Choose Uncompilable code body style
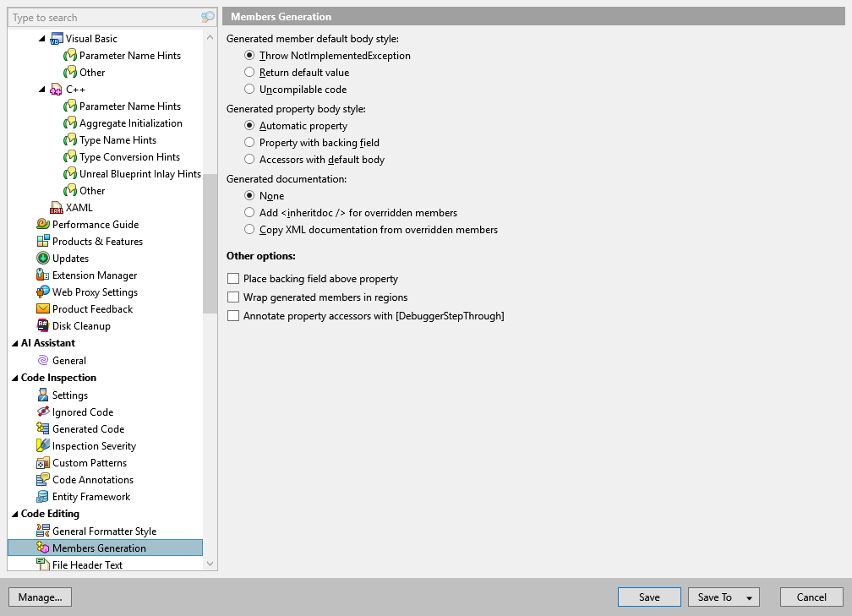This screenshot has width=852, height=616. 249,89
